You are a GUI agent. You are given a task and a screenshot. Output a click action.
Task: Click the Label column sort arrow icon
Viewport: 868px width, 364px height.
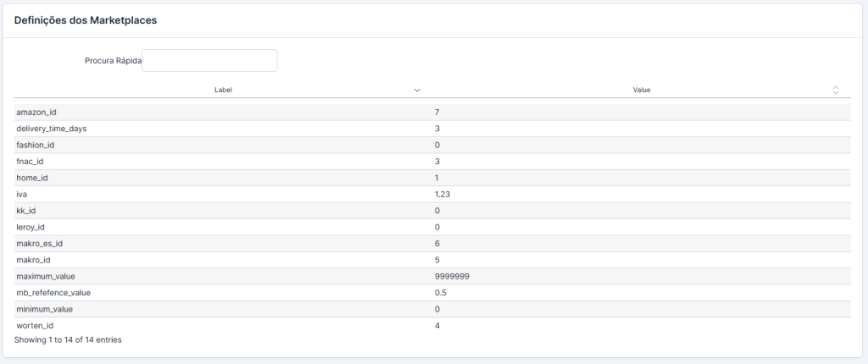[x=417, y=90]
